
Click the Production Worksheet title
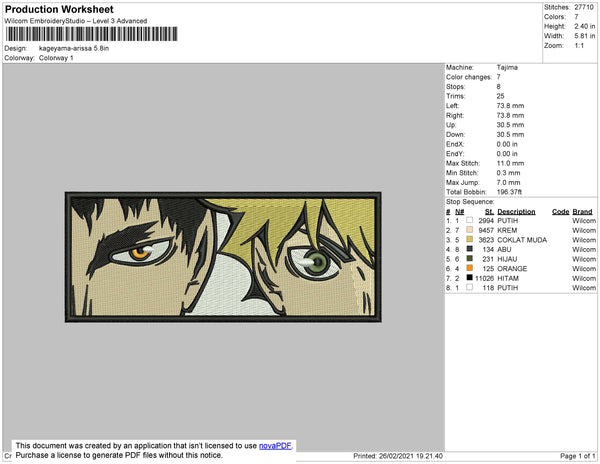pyautogui.click(x=59, y=10)
